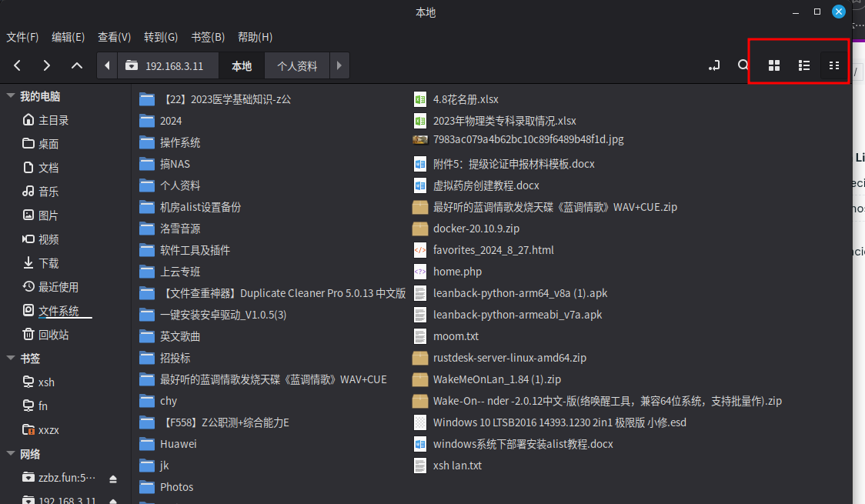Image resolution: width=865 pixels, height=504 pixels.
Task: Switch to compact column view mode
Action: coord(833,65)
